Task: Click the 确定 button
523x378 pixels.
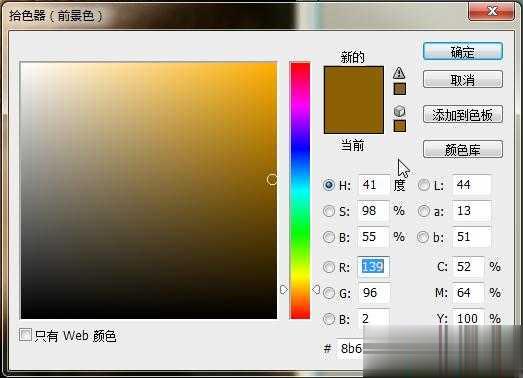Action: 463,52
